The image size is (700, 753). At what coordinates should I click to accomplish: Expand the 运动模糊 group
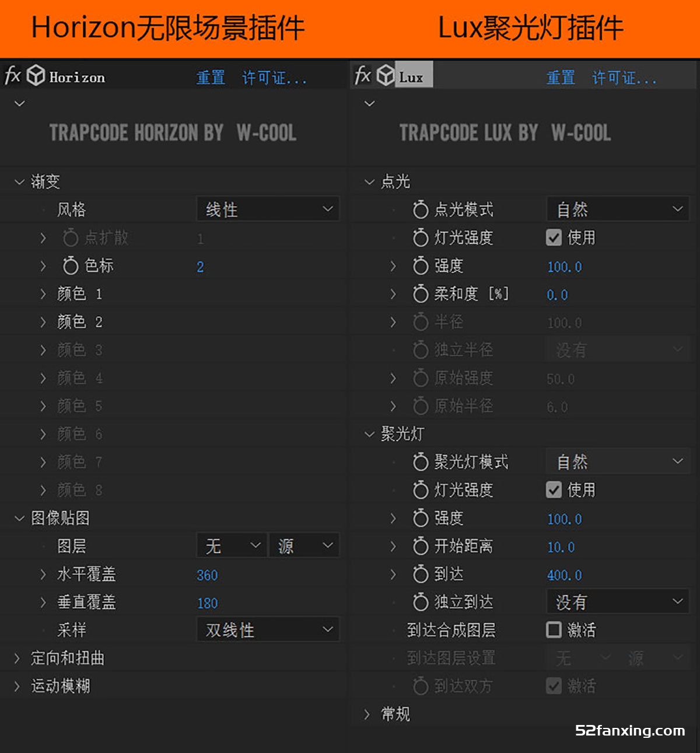click(x=17, y=686)
